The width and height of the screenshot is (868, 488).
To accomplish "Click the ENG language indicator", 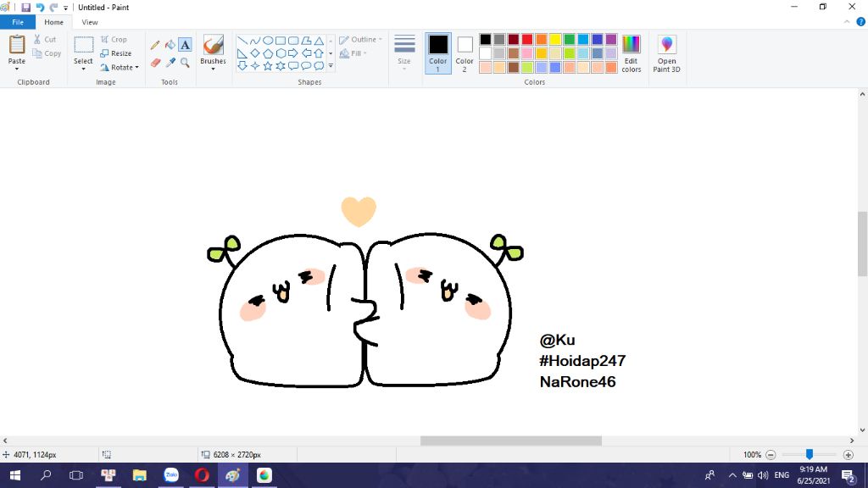I will pyautogui.click(x=782, y=475).
